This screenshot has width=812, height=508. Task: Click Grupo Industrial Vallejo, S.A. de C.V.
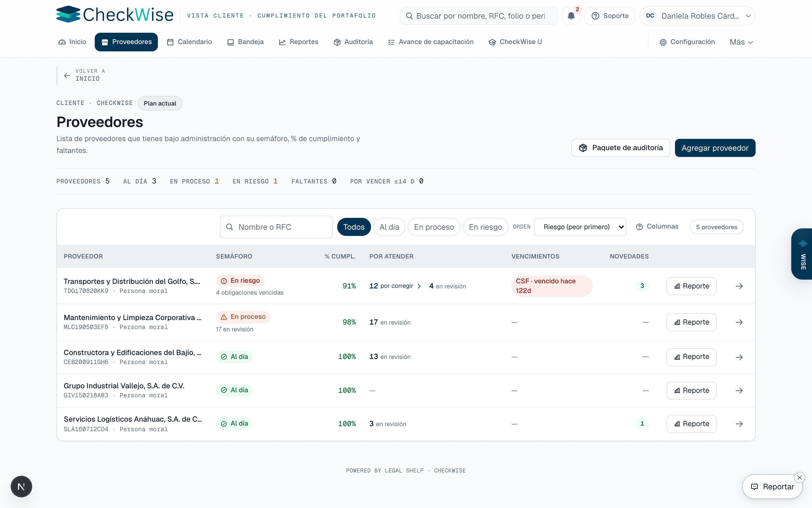click(x=124, y=386)
